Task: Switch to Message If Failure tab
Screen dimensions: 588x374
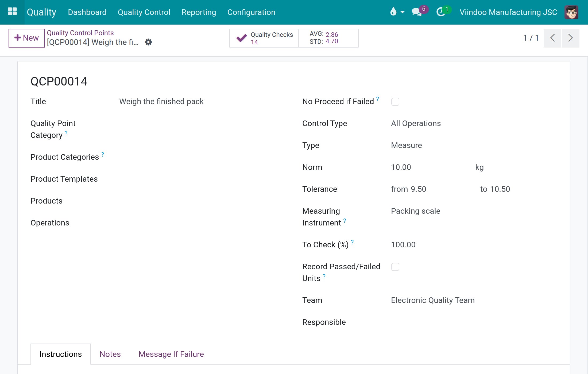Action: point(171,354)
